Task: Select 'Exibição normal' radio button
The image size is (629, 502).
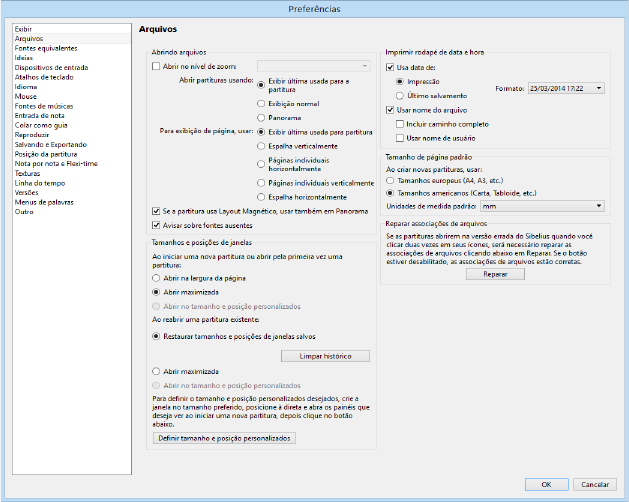Action: point(261,104)
